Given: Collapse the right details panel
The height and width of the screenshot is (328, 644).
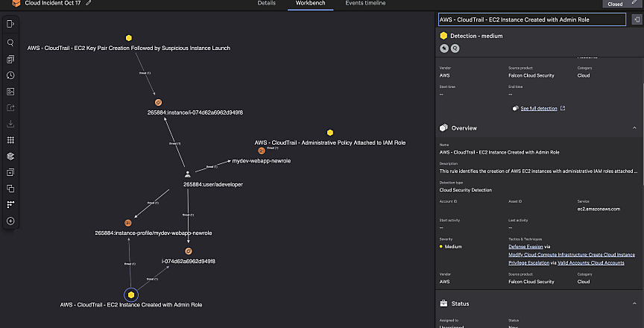Looking at the screenshot, I should 637,19.
